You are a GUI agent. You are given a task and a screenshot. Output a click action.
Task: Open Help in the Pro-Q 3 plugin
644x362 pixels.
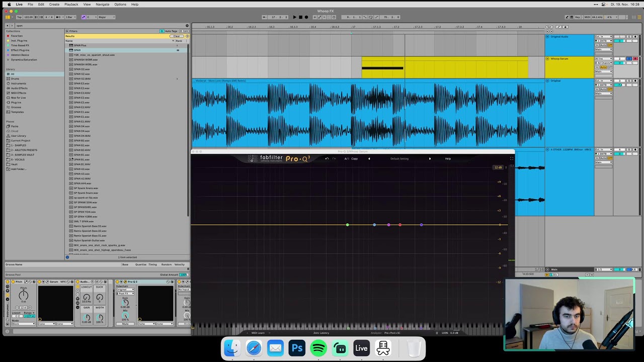(x=448, y=159)
